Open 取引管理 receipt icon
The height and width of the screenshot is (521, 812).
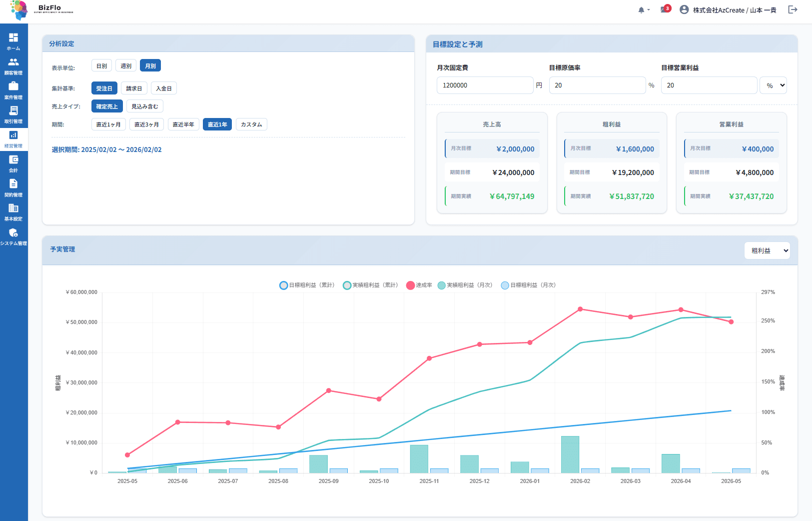13,110
